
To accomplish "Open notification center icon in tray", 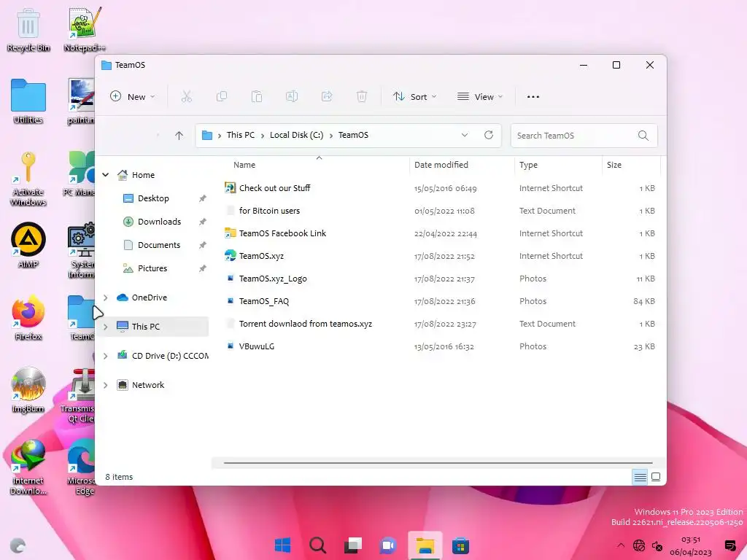I will pyautogui.click(x=729, y=545).
